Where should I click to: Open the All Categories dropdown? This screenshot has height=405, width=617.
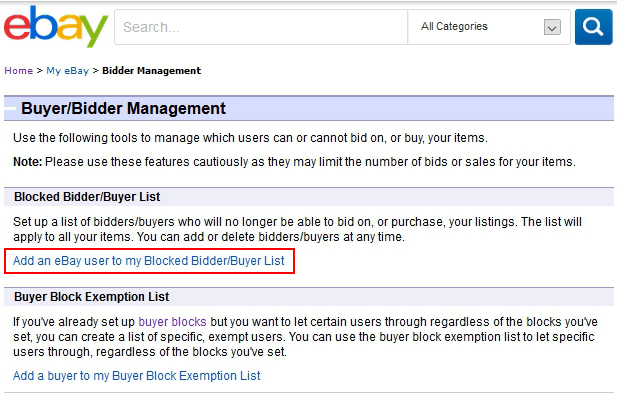489,27
